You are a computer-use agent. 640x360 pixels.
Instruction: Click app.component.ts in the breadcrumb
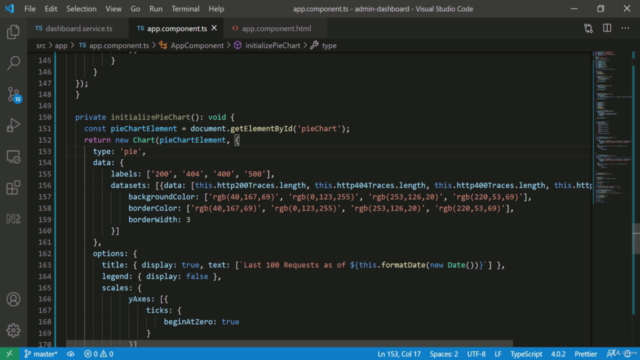coord(114,45)
